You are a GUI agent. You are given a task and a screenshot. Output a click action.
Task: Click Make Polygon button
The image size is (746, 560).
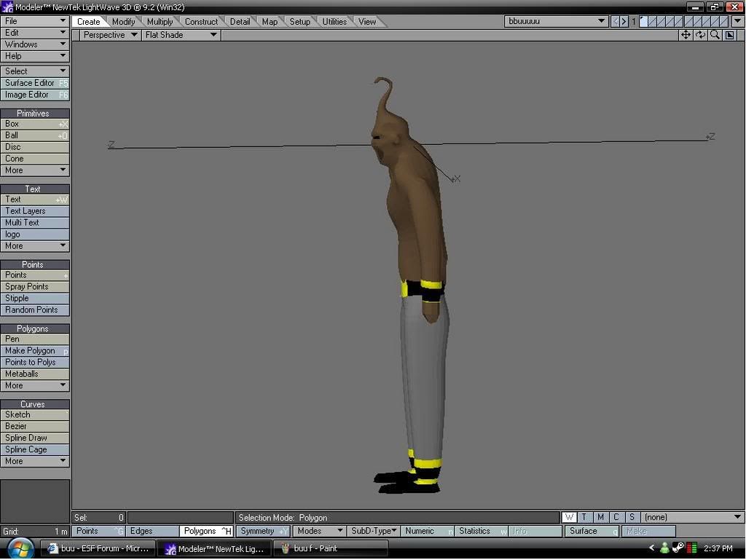click(35, 351)
